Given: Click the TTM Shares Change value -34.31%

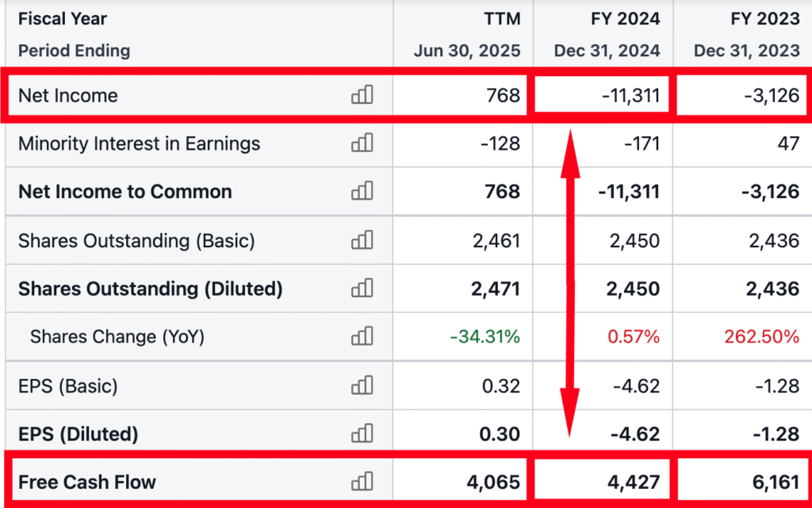Looking at the screenshot, I should (485, 337).
